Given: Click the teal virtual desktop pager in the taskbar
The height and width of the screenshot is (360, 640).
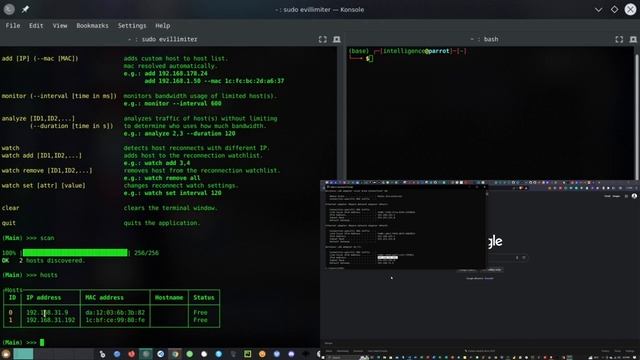Looking at the screenshot, I should tap(23, 354).
